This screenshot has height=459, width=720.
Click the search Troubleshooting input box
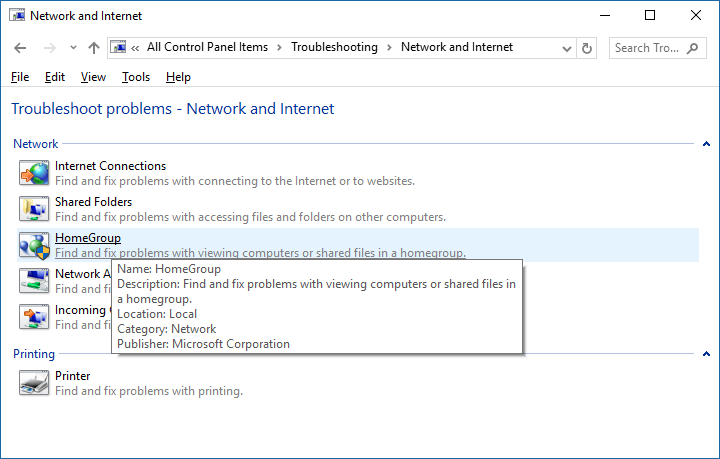point(652,47)
